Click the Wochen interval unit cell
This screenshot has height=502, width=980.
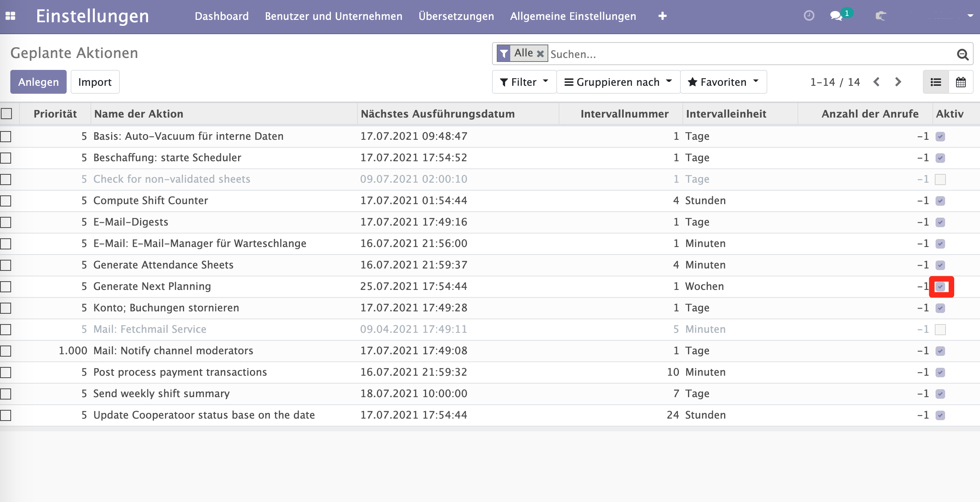[x=705, y=286]
